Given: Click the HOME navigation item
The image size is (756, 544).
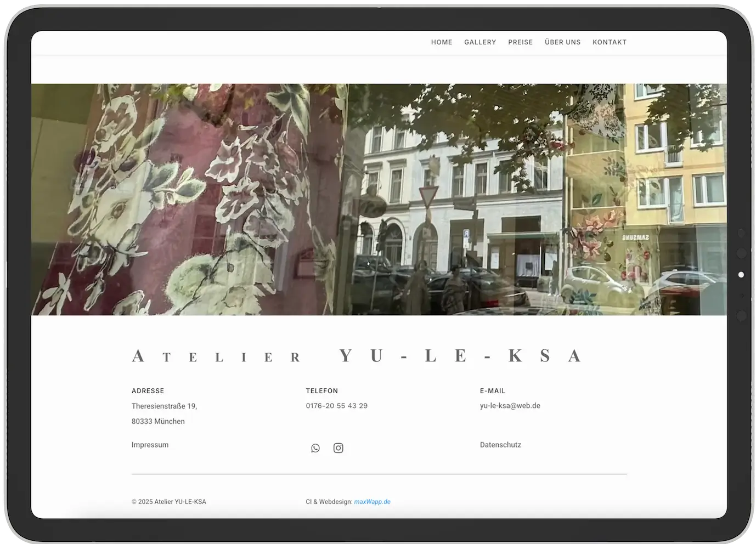Looking at the screenshot, I should click(x=442, y=42).
